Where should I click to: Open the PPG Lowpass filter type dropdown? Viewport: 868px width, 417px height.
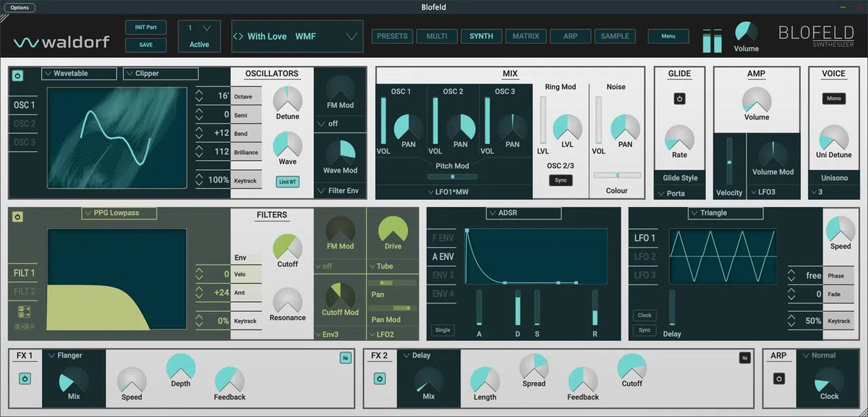coord(119,213)
